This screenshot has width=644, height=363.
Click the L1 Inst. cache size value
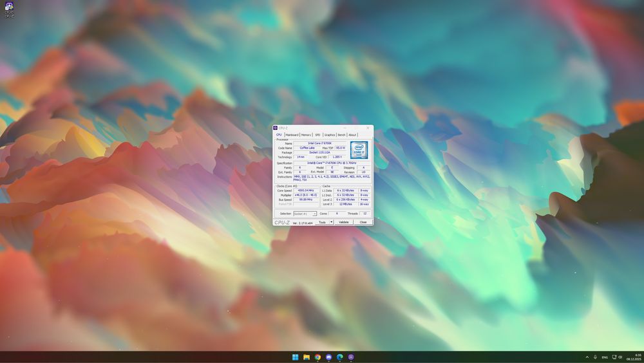tap(345, 195)
